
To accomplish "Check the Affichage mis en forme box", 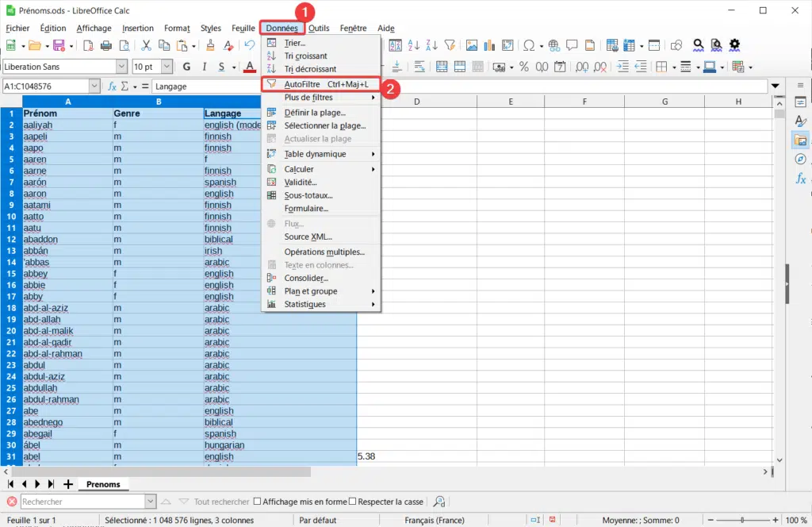I will coord(257,502).
